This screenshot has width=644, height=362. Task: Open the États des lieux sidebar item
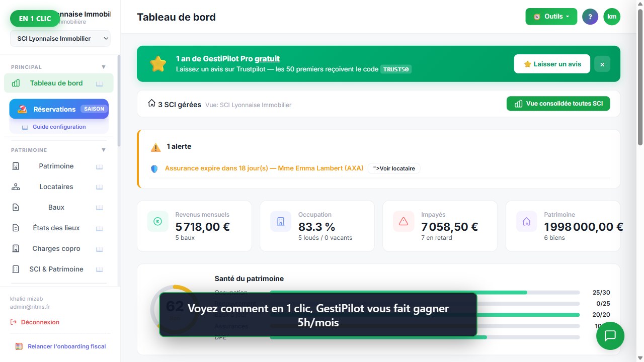click(56, 228)
